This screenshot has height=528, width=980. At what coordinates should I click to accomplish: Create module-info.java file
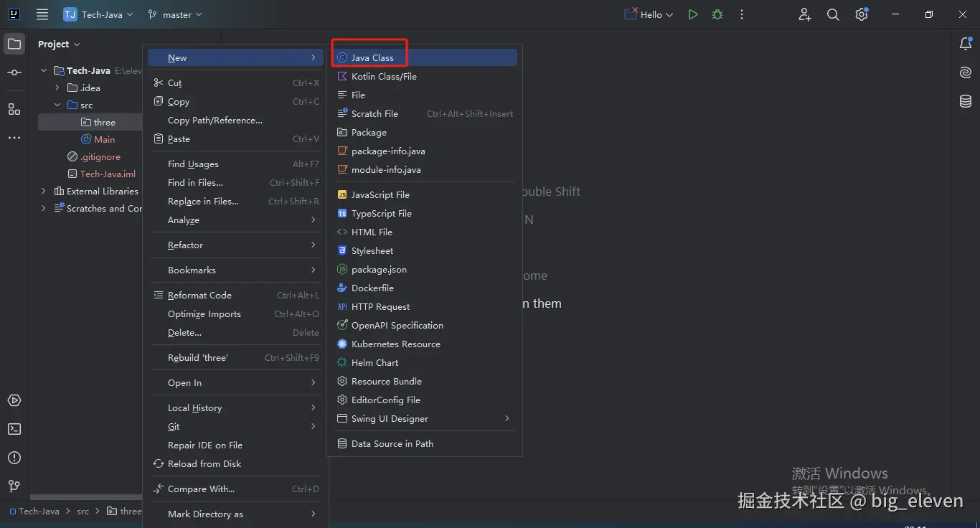click(424, 169)
